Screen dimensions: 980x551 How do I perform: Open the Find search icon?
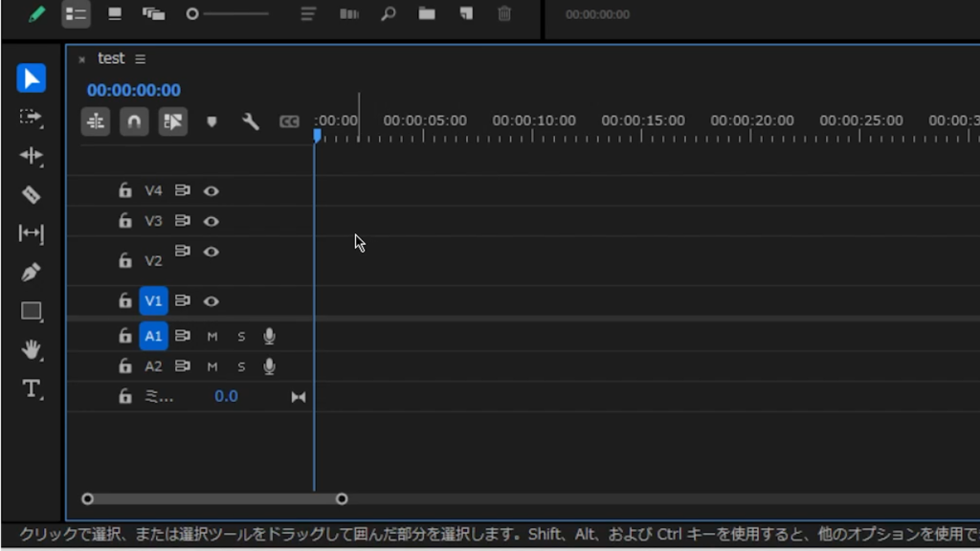tap(389, 13)
